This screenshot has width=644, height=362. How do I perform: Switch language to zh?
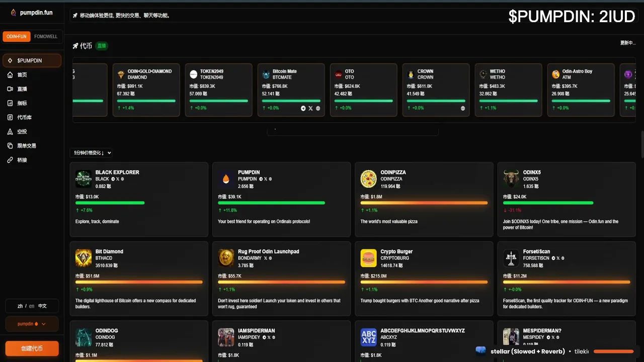coord(20,306)
